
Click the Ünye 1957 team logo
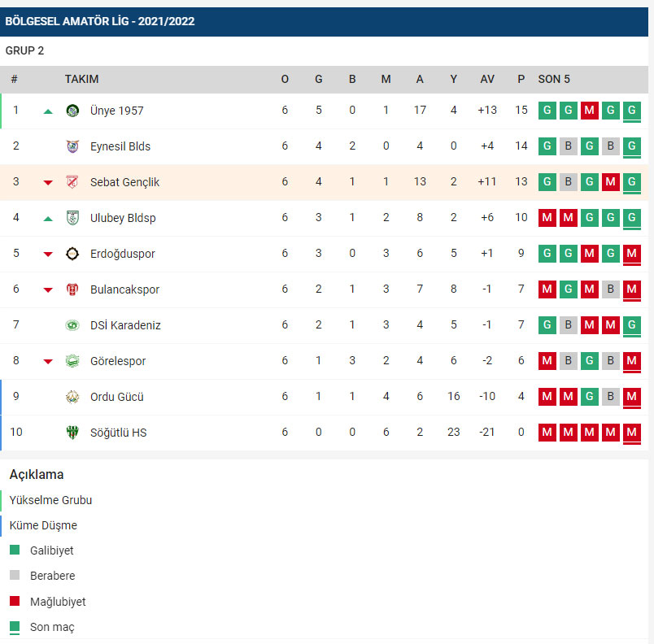(x=72, y=111)
